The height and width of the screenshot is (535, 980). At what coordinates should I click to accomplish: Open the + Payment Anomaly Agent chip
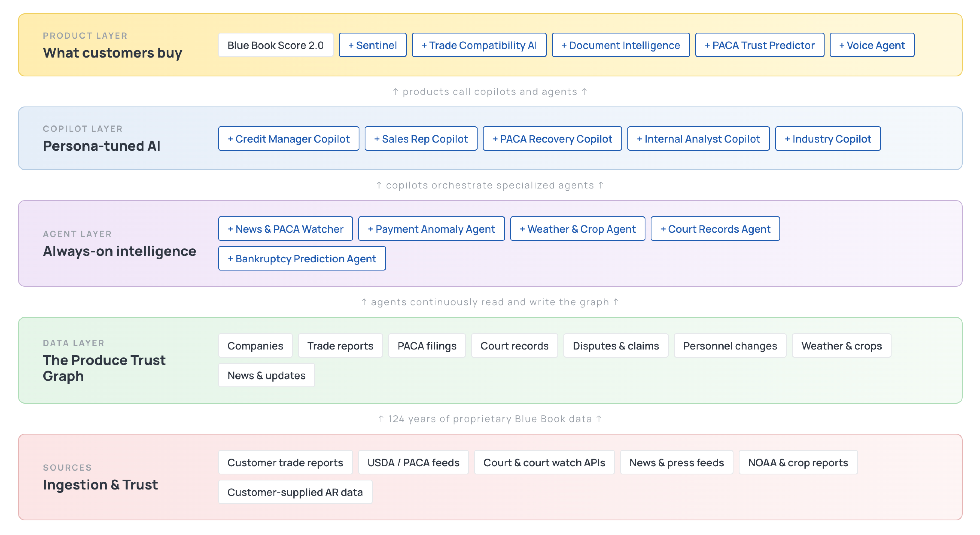pyautogui.click(x=431, y=229)
